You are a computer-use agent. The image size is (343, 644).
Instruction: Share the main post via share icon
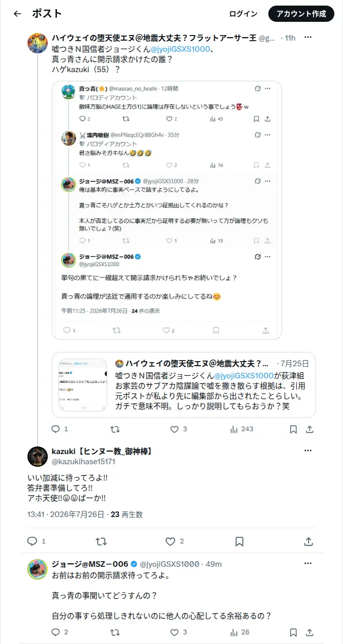[309, 429]
